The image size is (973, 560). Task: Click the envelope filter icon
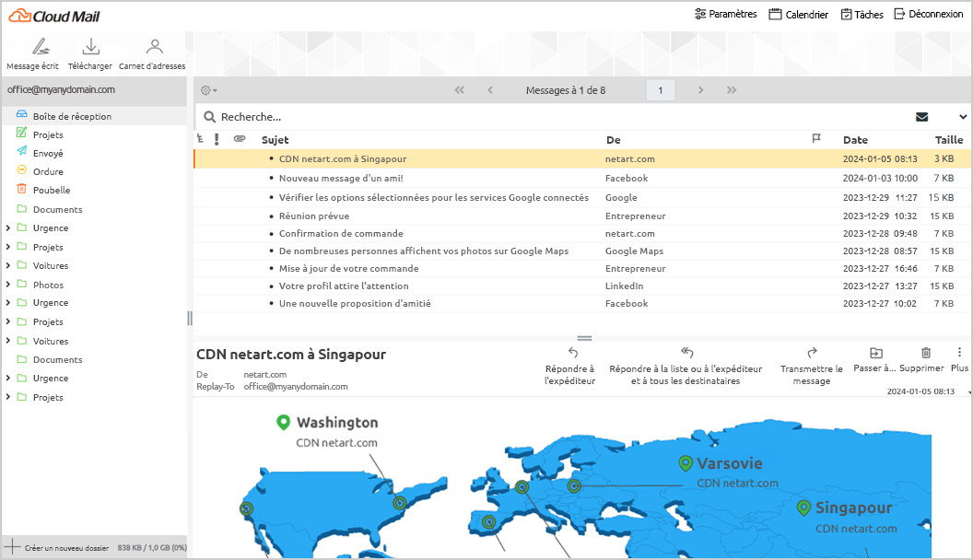[x=922, y=117]
